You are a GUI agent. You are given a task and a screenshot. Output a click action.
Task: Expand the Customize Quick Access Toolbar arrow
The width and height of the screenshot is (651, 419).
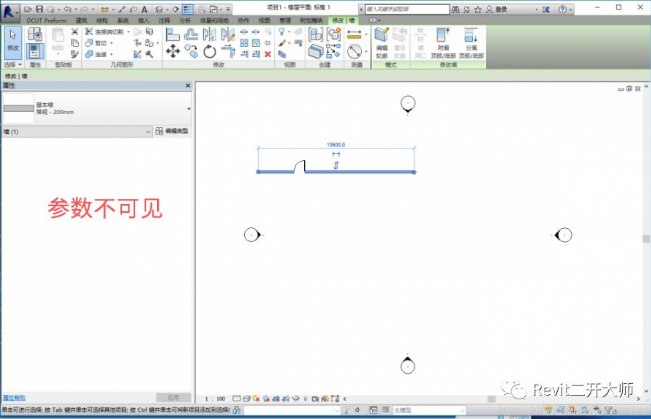tap(228, 9)
